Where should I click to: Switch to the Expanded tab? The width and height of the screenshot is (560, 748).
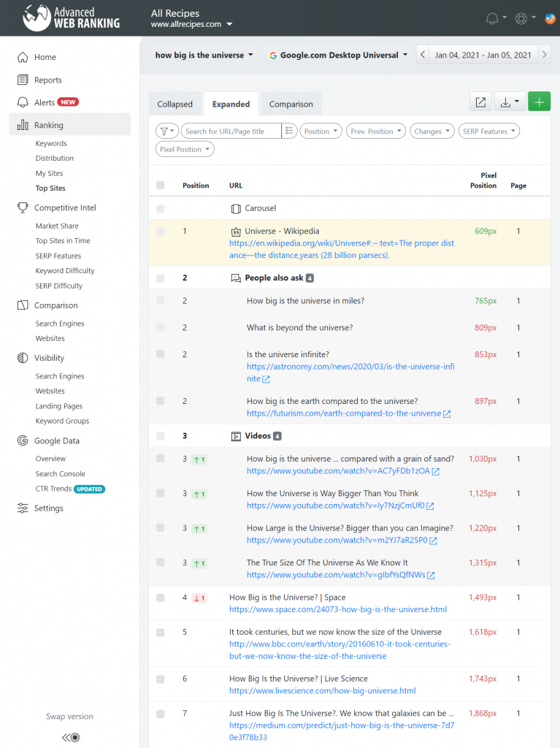[231, 104]
